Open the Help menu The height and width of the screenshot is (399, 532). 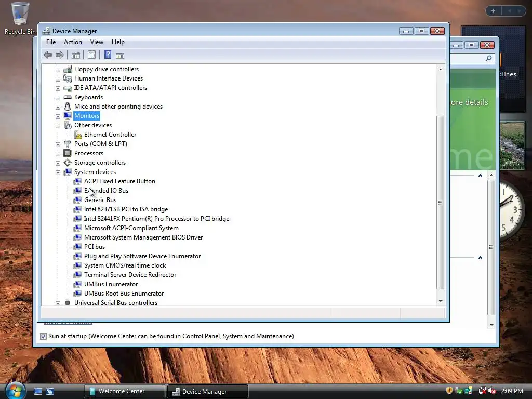pyautogui.click(x=118, y=42)
